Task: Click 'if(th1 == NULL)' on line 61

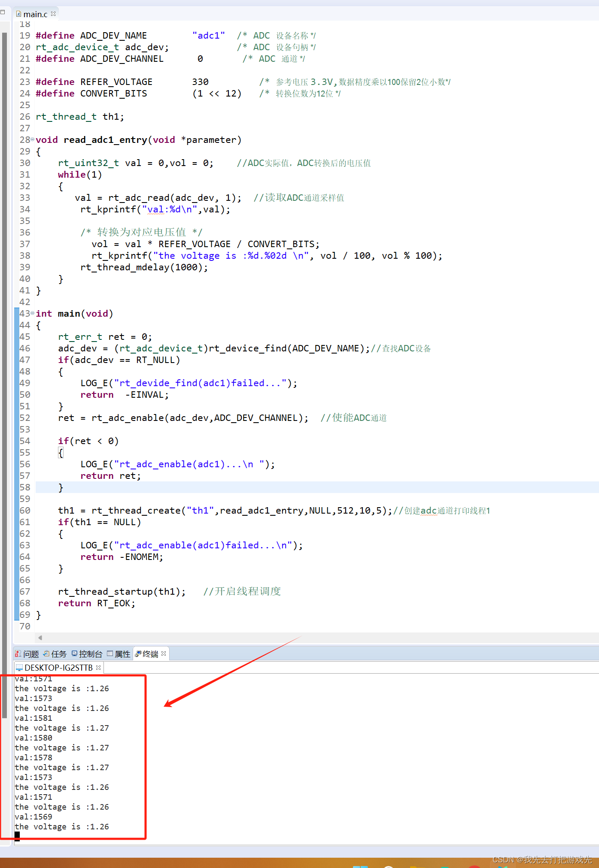Action: [100, 522]
